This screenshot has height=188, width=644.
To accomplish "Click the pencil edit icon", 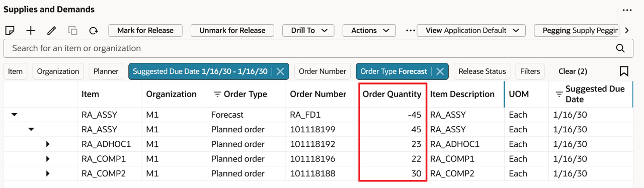I will click(51, 31).
